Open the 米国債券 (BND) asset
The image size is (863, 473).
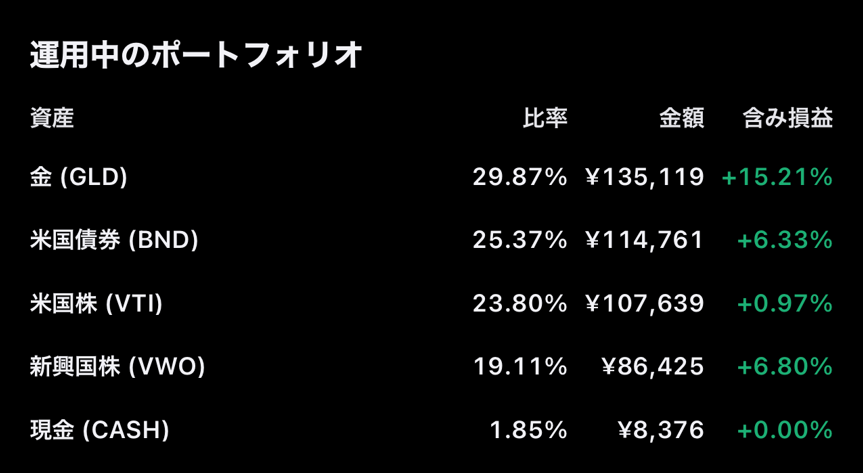point(114,241)
